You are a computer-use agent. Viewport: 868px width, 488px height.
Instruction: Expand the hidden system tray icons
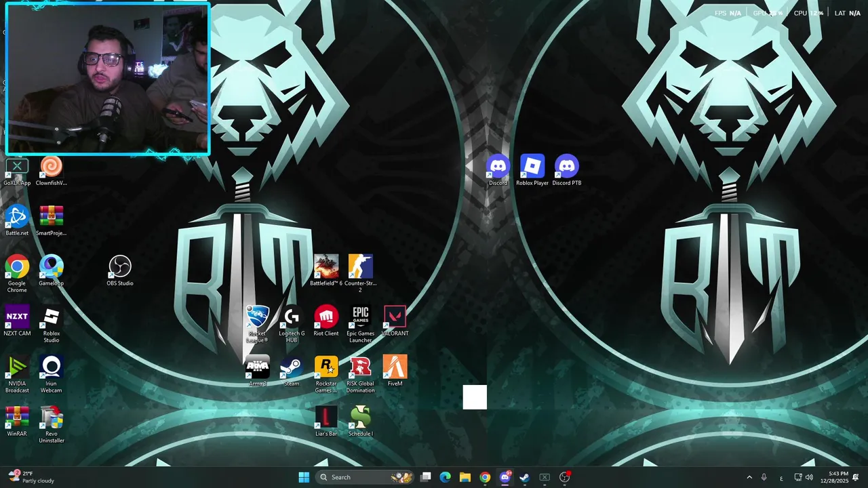pos(749,477)
